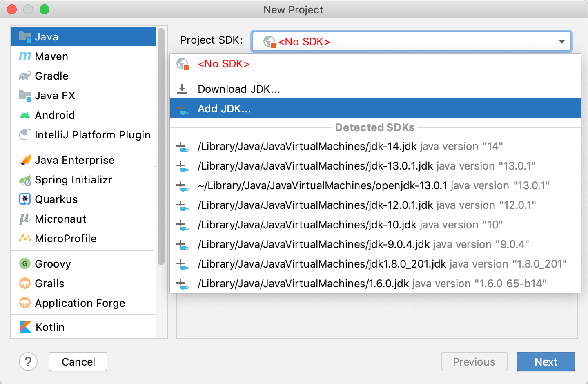The height and width of the screenshot is (384, 588).
Task: Choose the Gradle elephant icon
Action: 25,76
